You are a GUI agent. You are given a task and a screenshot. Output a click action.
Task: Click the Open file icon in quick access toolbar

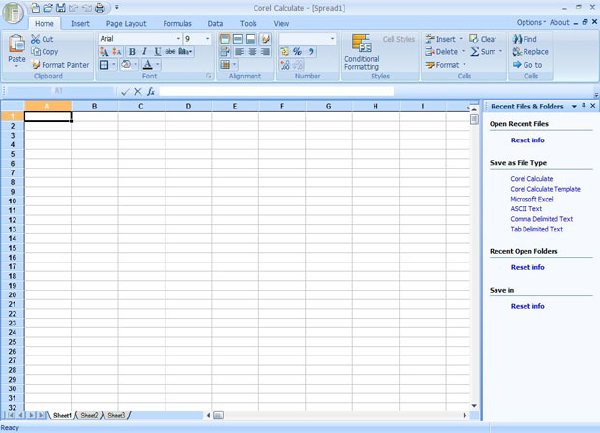[x=48, y=8]
